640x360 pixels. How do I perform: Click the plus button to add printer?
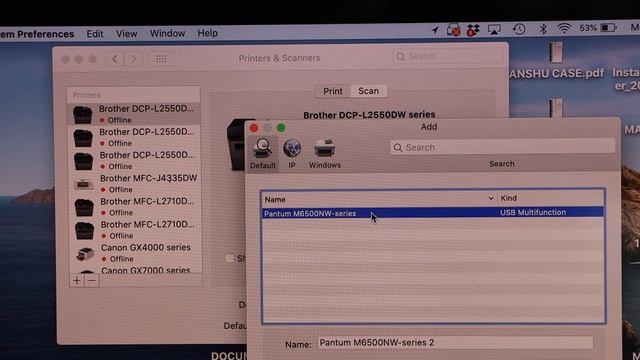point(76,281)
